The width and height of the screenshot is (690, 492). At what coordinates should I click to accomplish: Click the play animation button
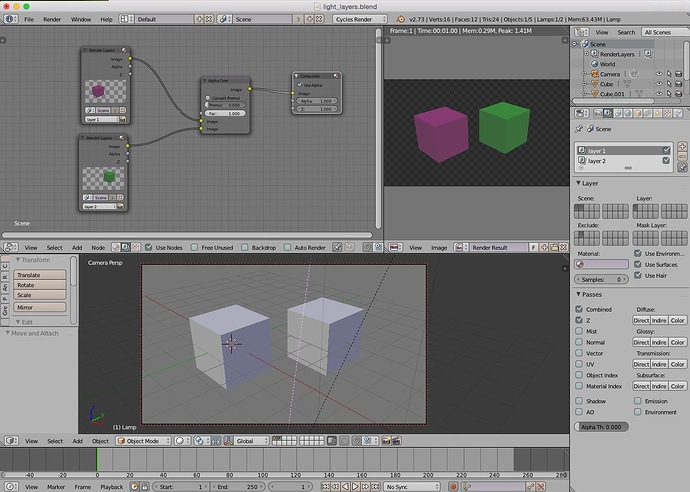355,487
